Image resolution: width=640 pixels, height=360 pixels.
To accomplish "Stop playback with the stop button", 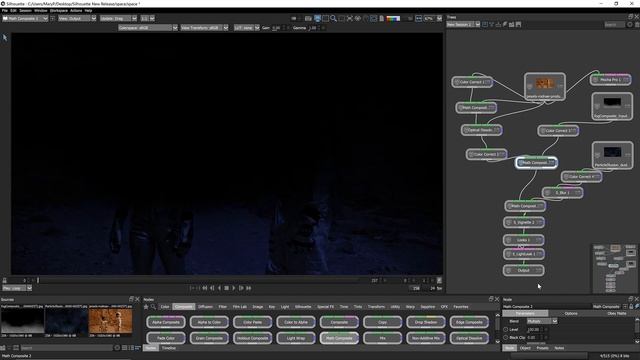I will (x=227, y=288).
